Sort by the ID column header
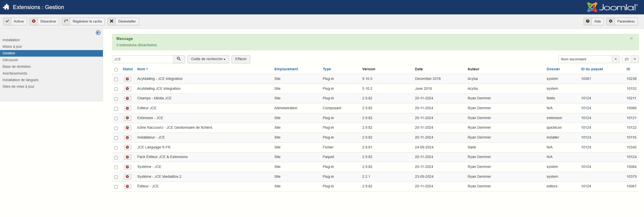 [628, 69]
